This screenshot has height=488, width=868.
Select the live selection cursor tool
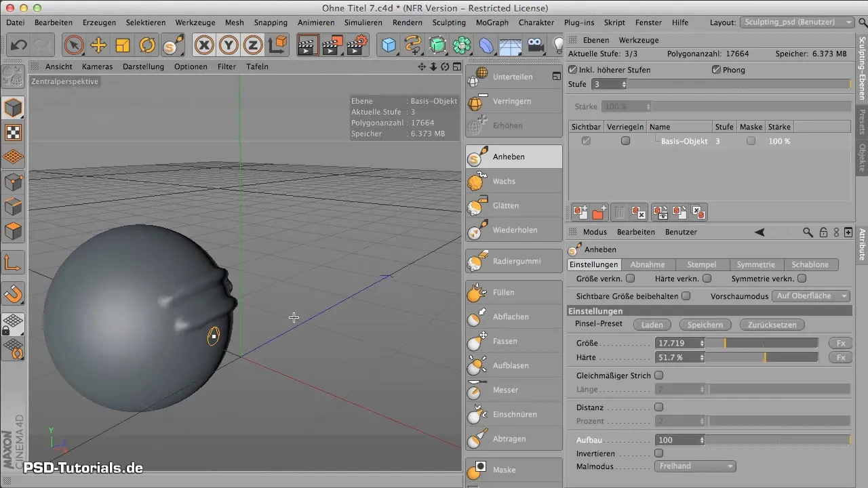point(74,45)
